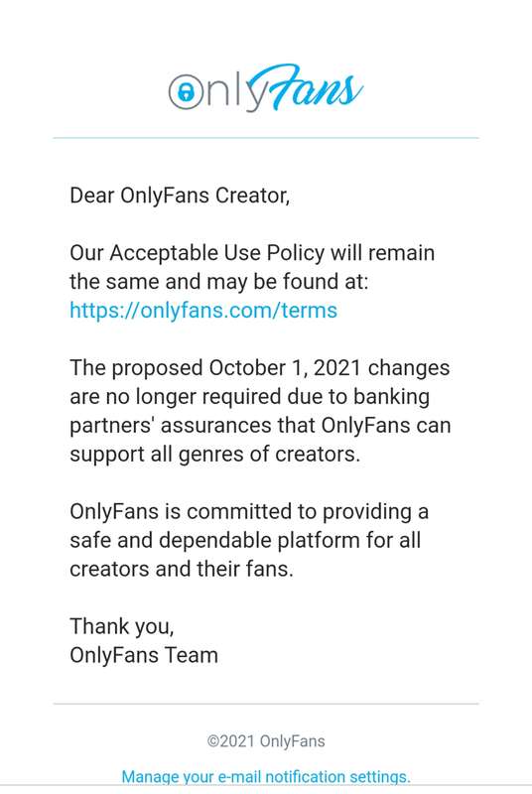Click the "support all genres of creators." line
Screen dimensions: 532x794
(x=215, y=455)
